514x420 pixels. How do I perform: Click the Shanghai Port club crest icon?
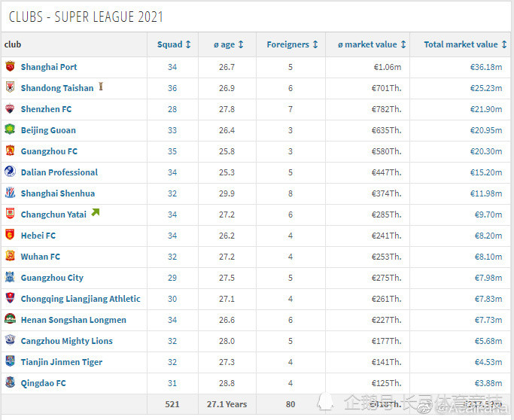click(x=10, y=66)
